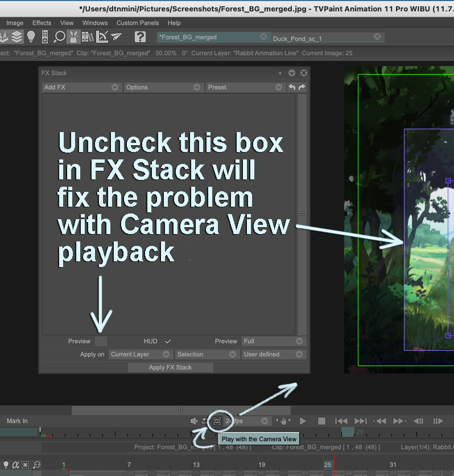Viewport: 454px width, 476px height.
Task: Toggle the alpha preserve transparency icon
Action: 15,465
